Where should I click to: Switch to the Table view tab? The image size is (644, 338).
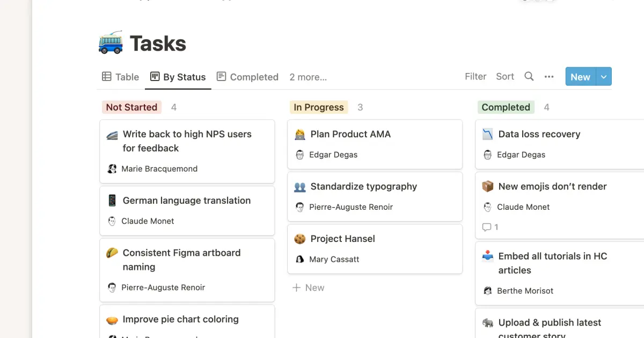(121, 77)
